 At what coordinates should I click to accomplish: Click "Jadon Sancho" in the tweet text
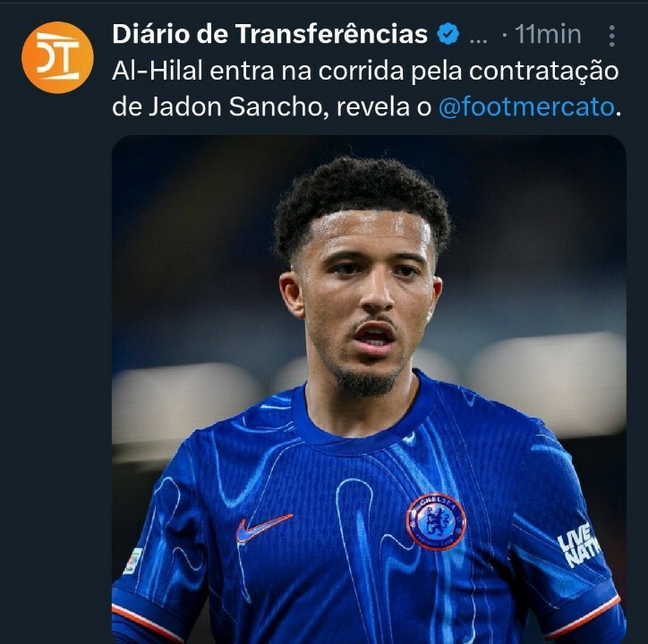(x=235, y=107)
